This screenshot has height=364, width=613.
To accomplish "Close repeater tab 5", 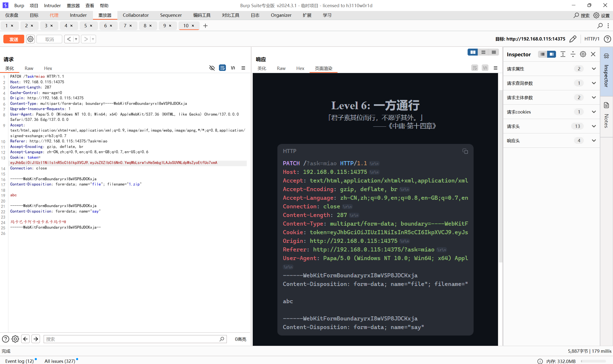I will tap(91, 26).
